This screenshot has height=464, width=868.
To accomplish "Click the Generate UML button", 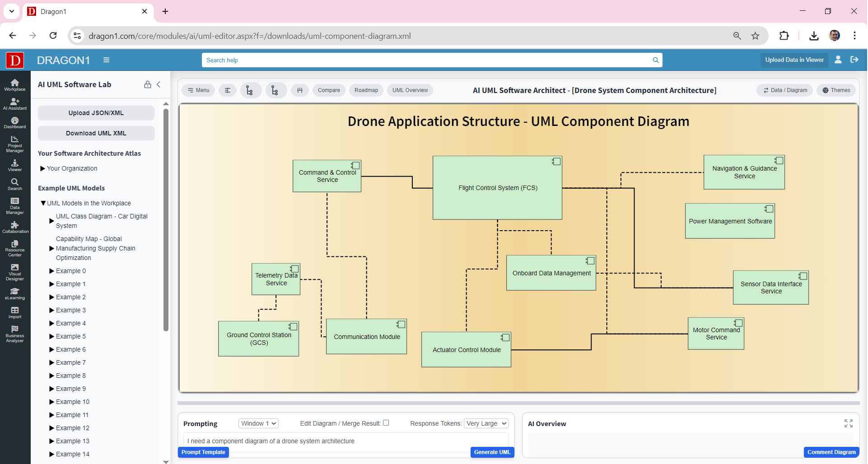I will coord(492,452).
